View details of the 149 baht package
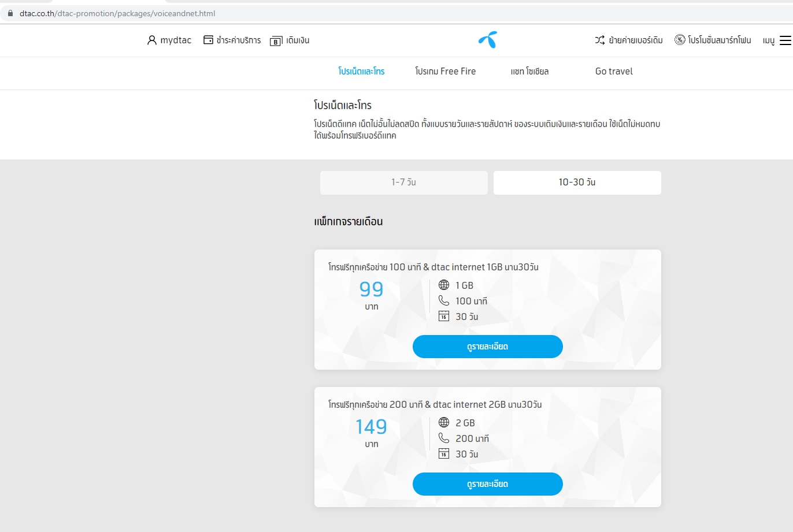793x532 pixels. (488, 484)
